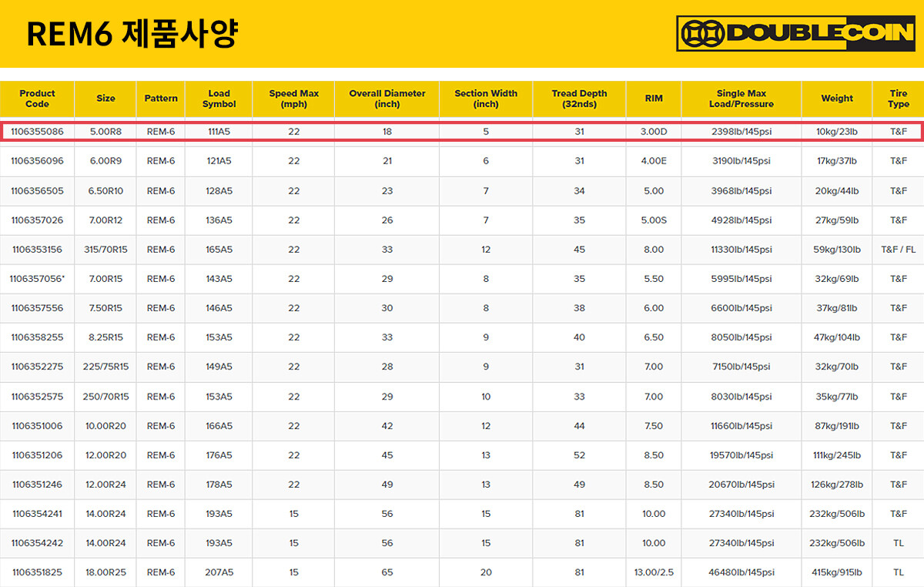
Task: Select the Product Code column header
Action: [37, 99]
